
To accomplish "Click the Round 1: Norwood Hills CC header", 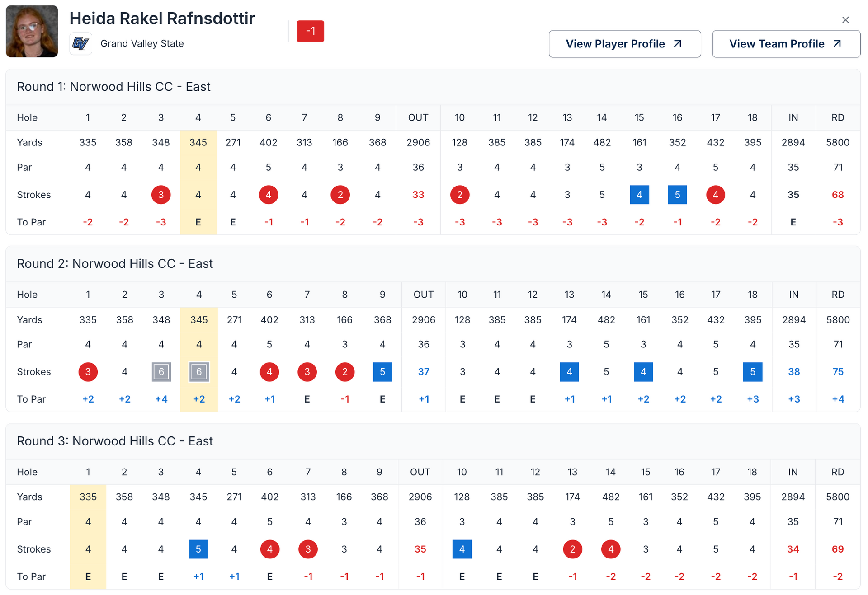I will tap(113, 87).
